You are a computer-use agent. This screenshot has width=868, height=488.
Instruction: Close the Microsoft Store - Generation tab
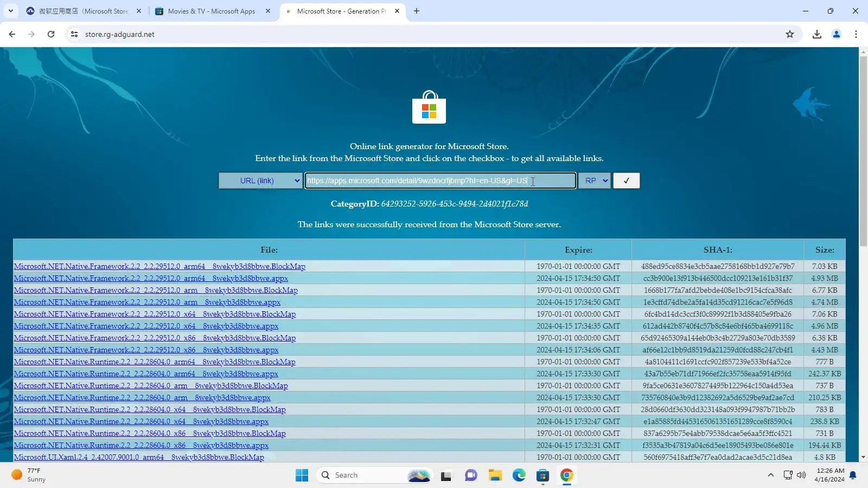[397, 11]
